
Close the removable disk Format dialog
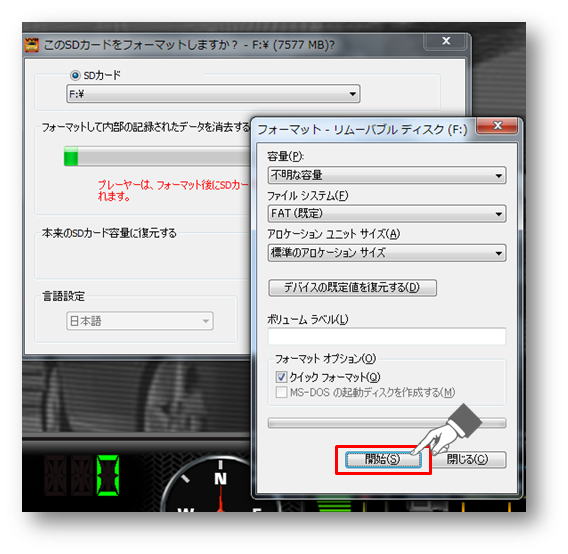click(x=498, y=126)
